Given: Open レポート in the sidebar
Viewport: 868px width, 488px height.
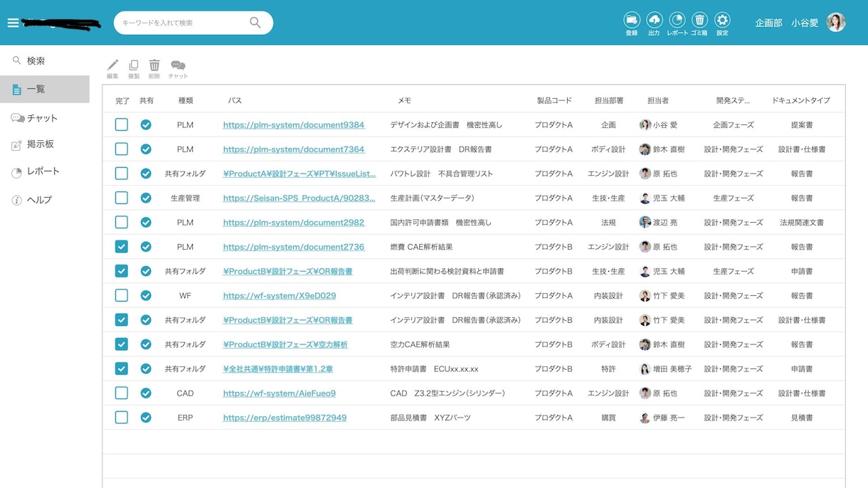Looking at the screenshot, I should tap(45, 171).
